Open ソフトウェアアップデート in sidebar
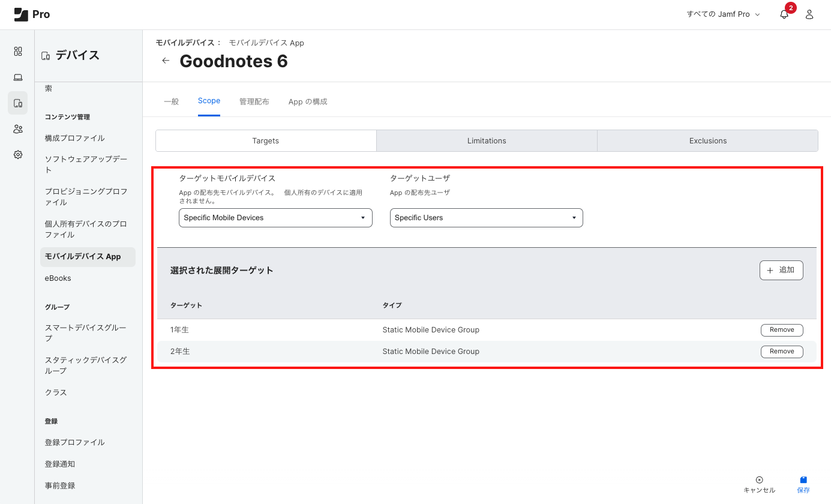This screenshot has width=831, height=504. click(x=86, y=164)
